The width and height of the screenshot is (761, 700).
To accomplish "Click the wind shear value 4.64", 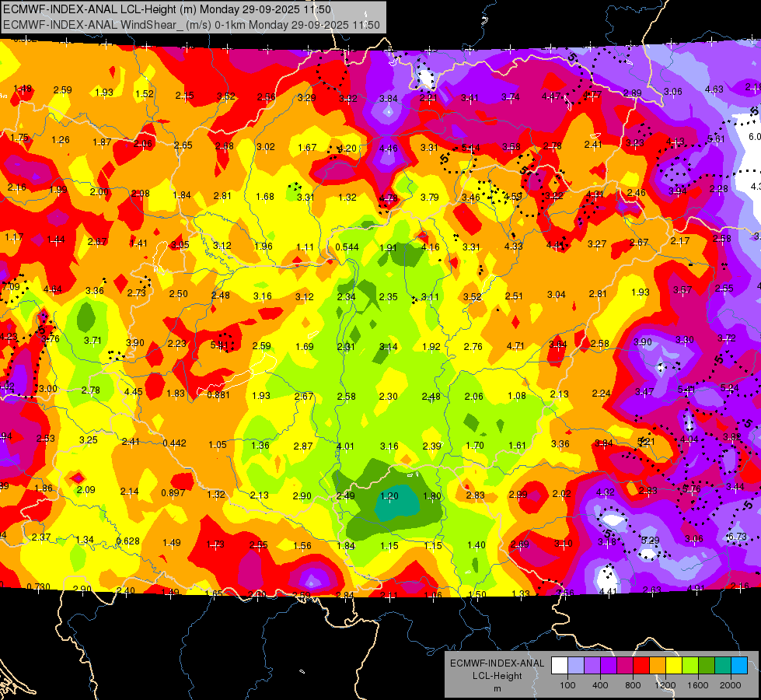I will coord(52,289).
